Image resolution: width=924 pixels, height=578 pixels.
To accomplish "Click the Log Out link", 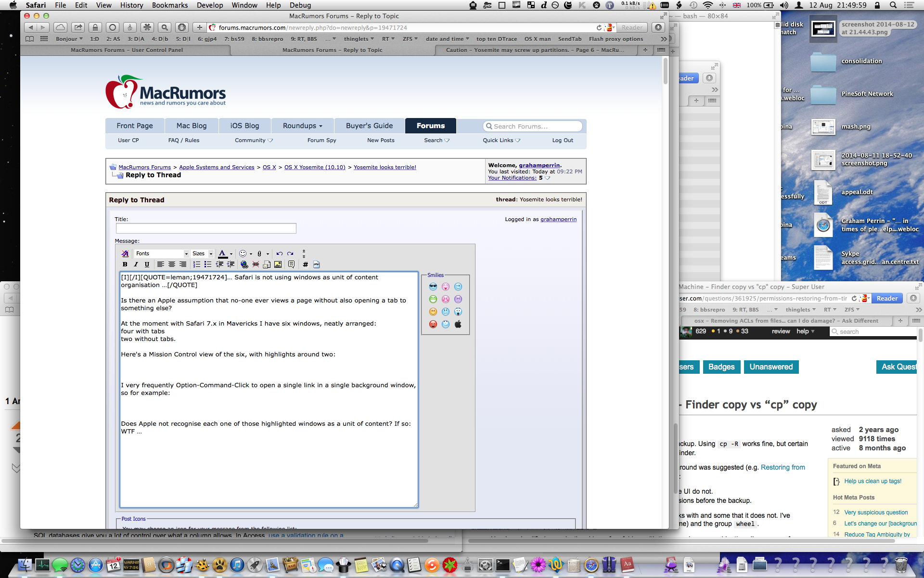I will click(x=562, y=140).
